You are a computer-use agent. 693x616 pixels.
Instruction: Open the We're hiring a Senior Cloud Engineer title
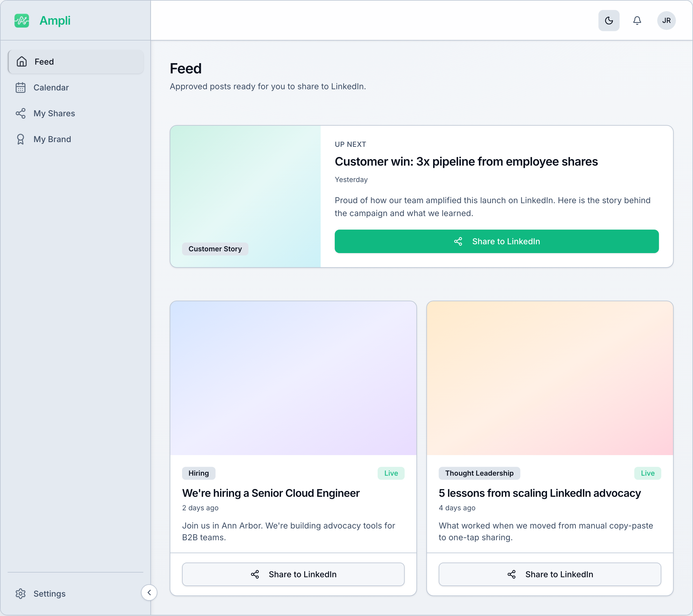point(271,493)
